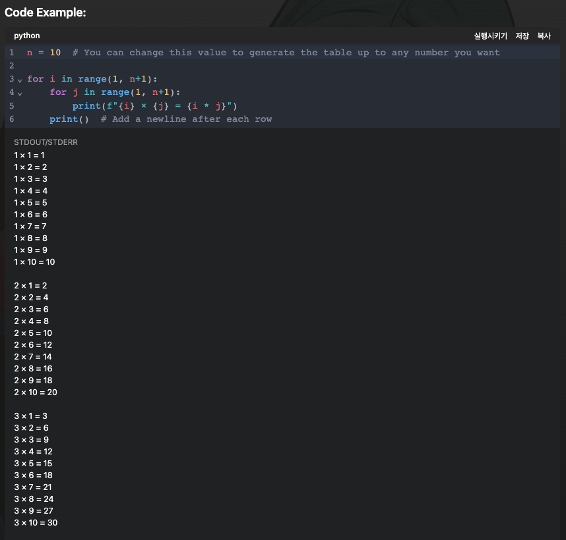Click output line '3 × 6 = 18'
566x540 pixels.
[33, 475]
